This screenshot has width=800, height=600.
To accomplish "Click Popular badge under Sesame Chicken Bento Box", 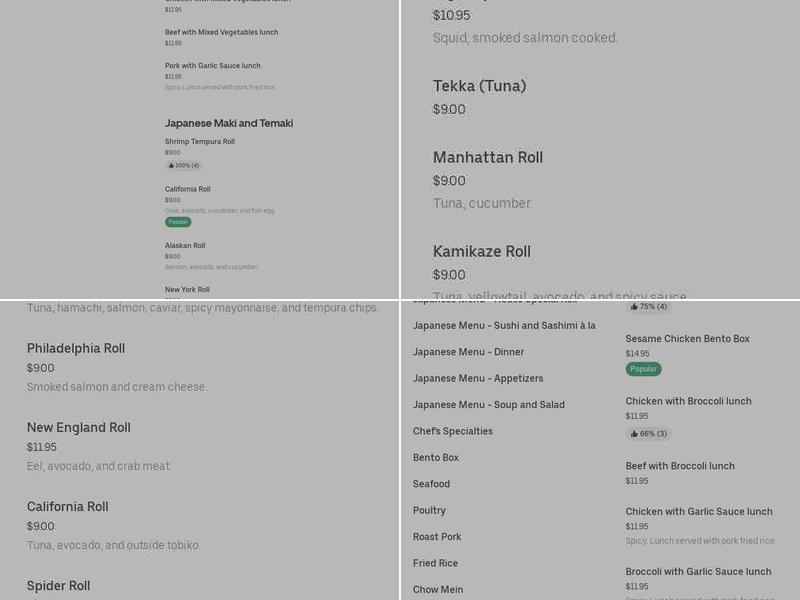I will (x=643, y=369).
